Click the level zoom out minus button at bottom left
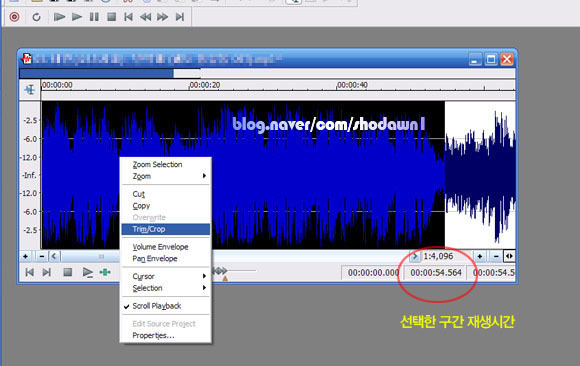This screenshot has height=366, width=580. pos(42,256)
